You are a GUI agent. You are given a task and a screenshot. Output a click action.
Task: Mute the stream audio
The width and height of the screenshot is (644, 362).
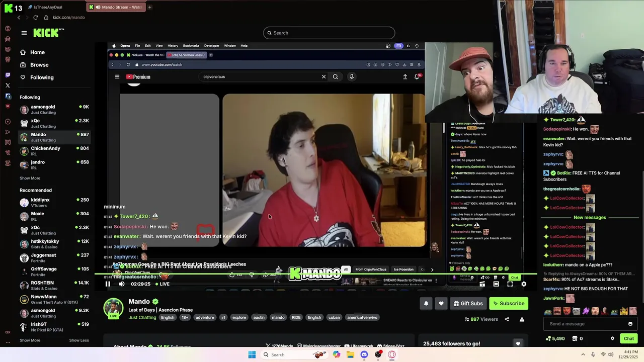click(x=122, y=284)
